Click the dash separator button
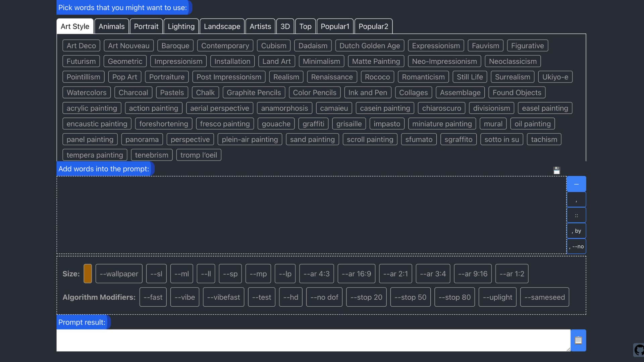Image resolution: width=644 pixels, height=362 pixels. 576,184
